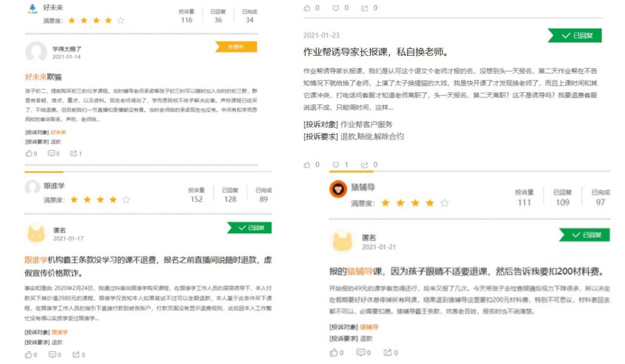The width and height of the screenshot is (625, 364).
Task: Click the orange 处理中 status badge
Action: click(236, 47)
